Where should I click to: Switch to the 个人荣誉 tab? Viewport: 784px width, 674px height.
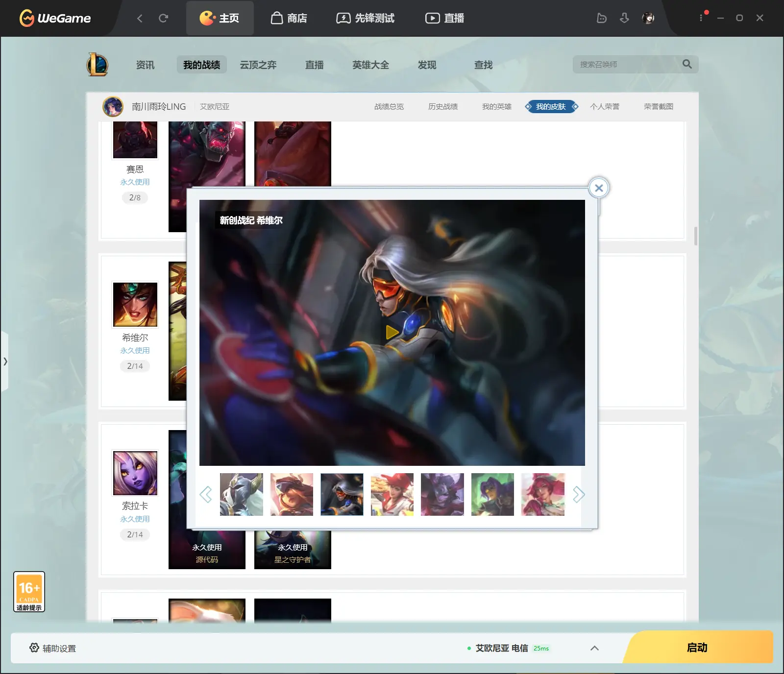pos(605,106)
